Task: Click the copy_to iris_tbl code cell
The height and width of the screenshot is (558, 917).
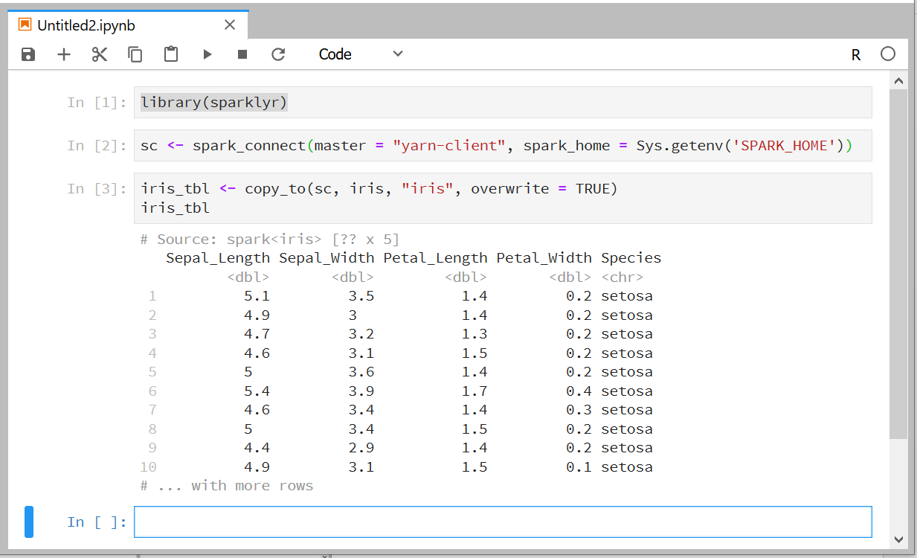Action: click(x=502, y=198)
